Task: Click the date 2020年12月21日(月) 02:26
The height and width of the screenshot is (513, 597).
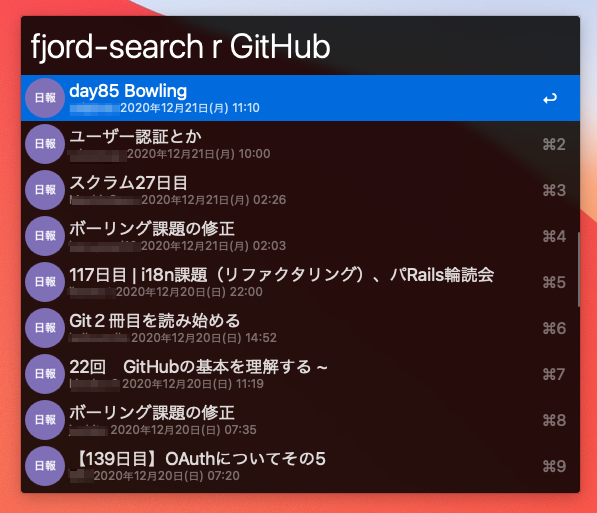Action: (214, 200)
